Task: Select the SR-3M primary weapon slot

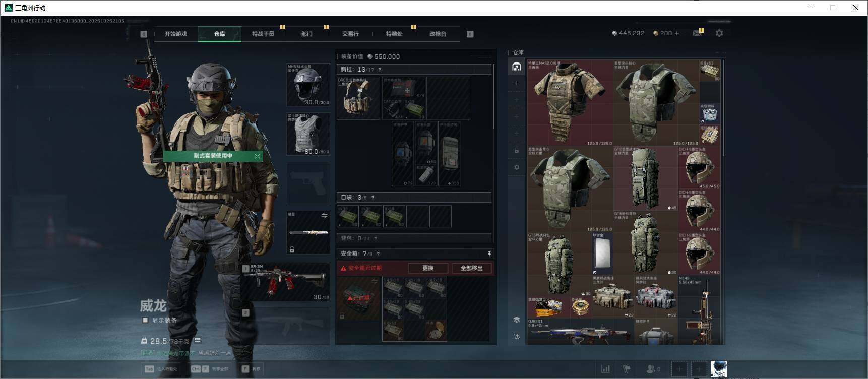Action: [x=285, y=282]
